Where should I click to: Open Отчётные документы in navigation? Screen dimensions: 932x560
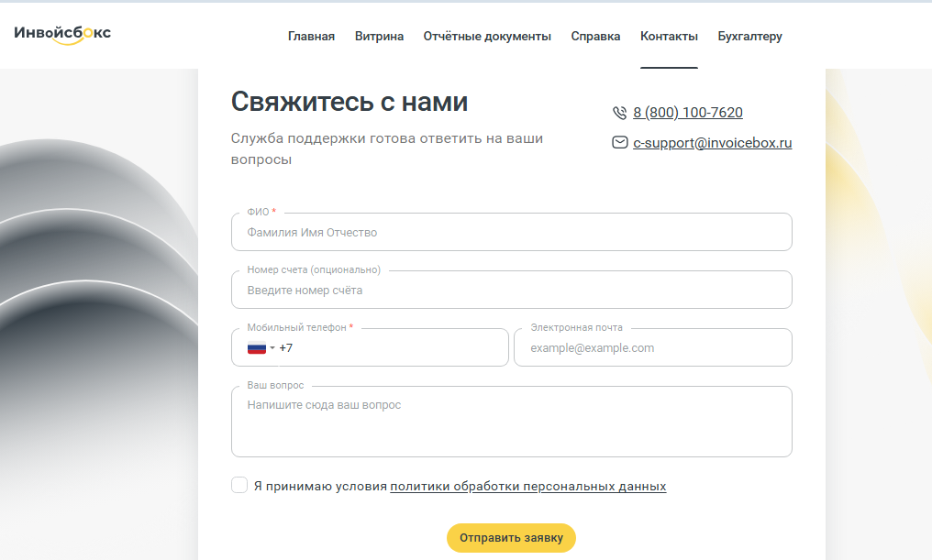pos(487,37)
